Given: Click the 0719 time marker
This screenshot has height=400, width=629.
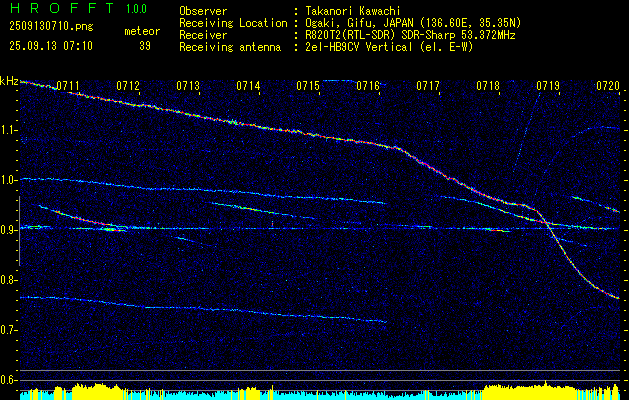Looking at the screenshot, I should point(548,85).
